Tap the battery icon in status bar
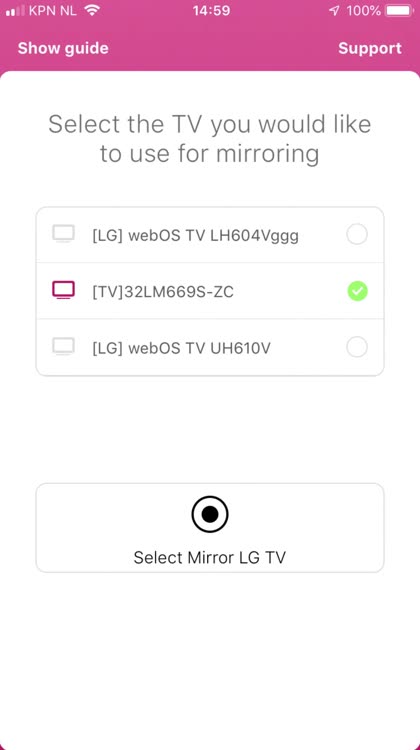Image resolution: width=420 pixels, height=750 pixels. (x=399, y=10)
